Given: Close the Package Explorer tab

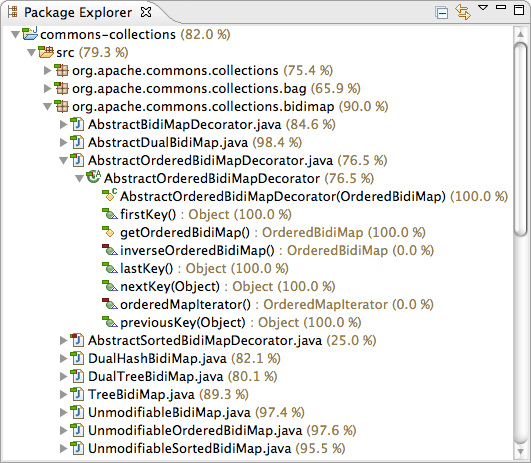Looking at the screenshot, I should pos(146,12).
